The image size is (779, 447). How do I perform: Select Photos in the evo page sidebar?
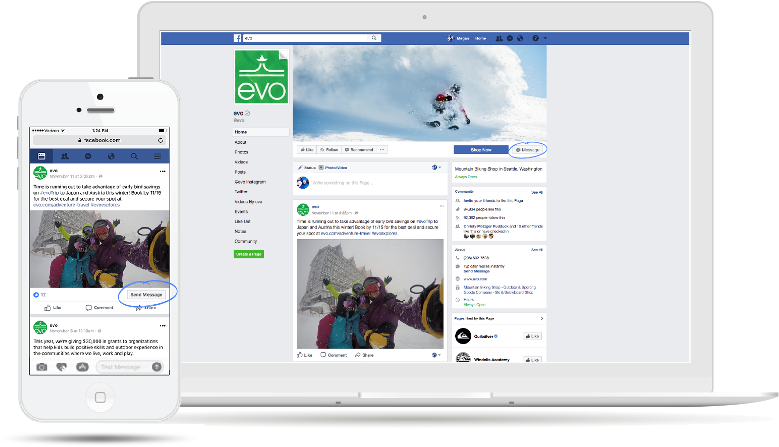(241, 152)
